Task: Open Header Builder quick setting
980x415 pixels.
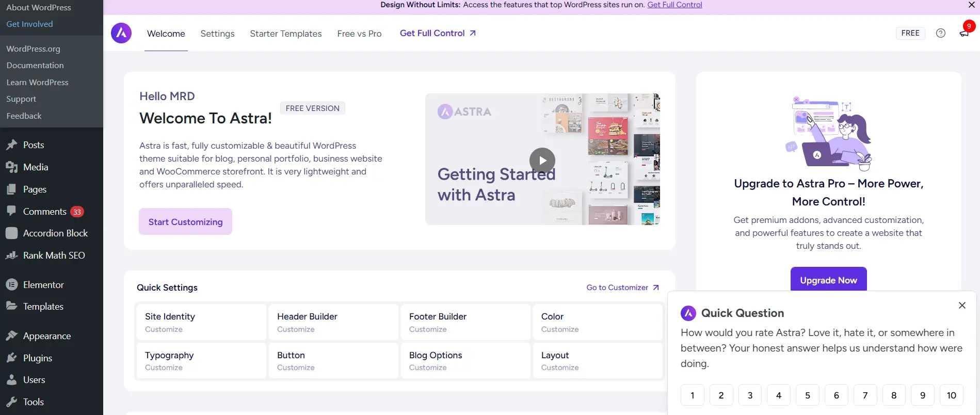Action: click(x=333, y=322)
